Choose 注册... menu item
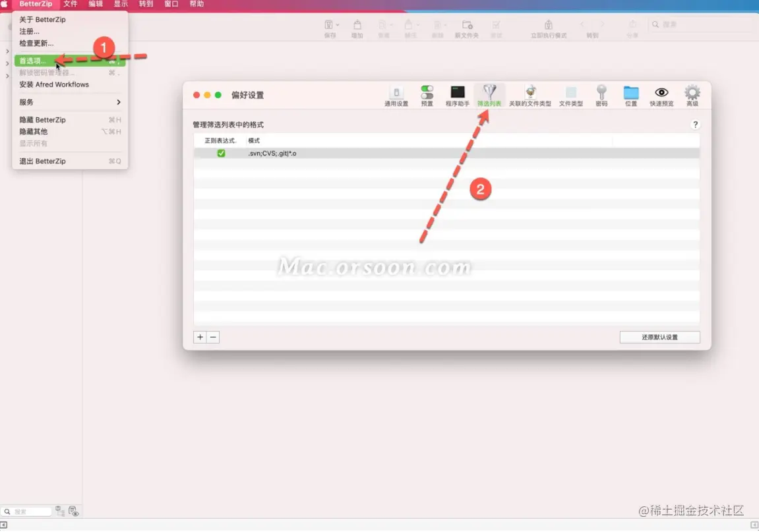The width and height of the screenshot is (759, 532). (x=70, y=32)
